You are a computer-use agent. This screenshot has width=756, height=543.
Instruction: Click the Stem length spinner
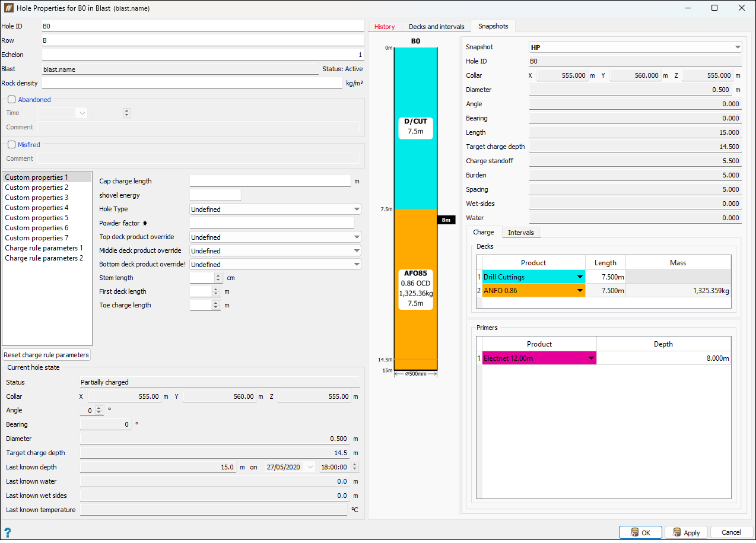pyautogui.click(x=206, y=278)
